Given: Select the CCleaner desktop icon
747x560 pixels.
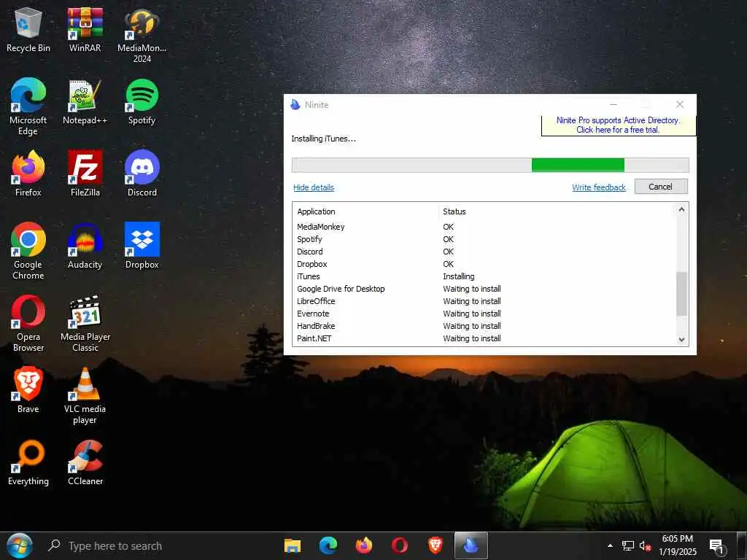Looking at the screenshot, I should (85, 463).
